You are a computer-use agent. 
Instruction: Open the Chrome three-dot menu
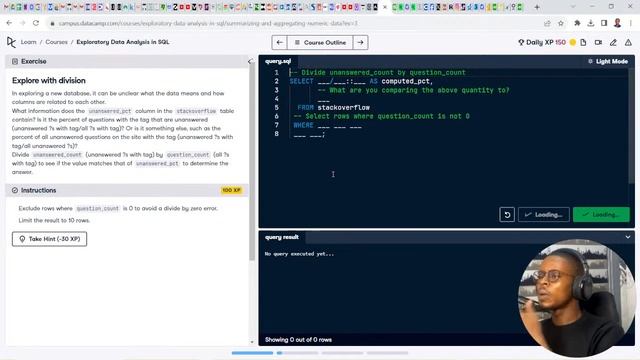point(631,23)
